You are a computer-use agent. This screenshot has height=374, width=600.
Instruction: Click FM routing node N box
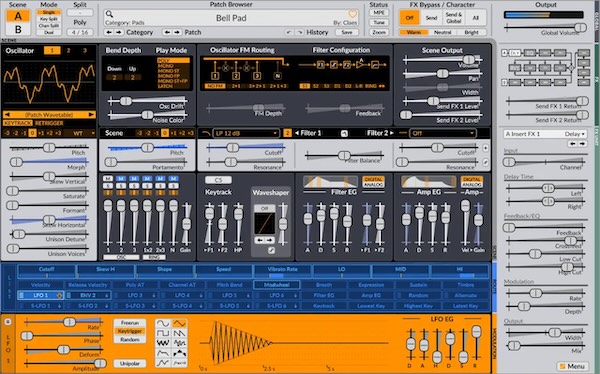click(278, 76)
